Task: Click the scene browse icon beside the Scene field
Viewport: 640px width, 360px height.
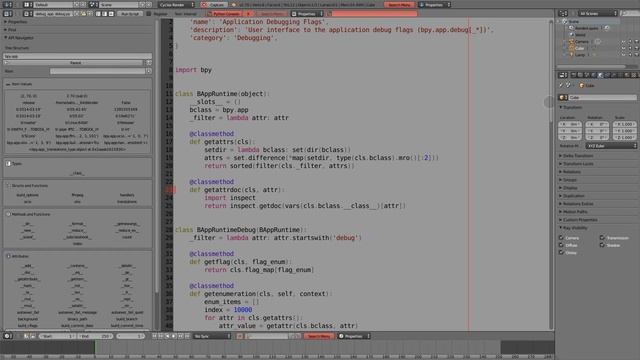Action: click(93, 5)
